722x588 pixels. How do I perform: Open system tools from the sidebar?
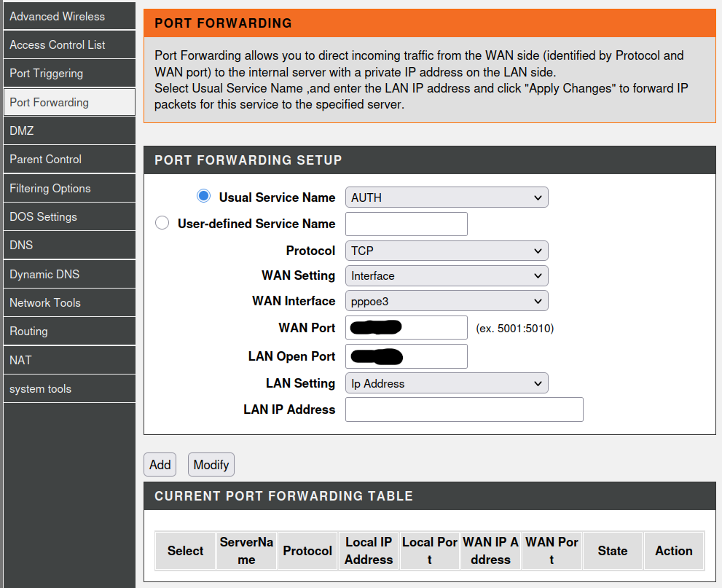coord(69,389)
